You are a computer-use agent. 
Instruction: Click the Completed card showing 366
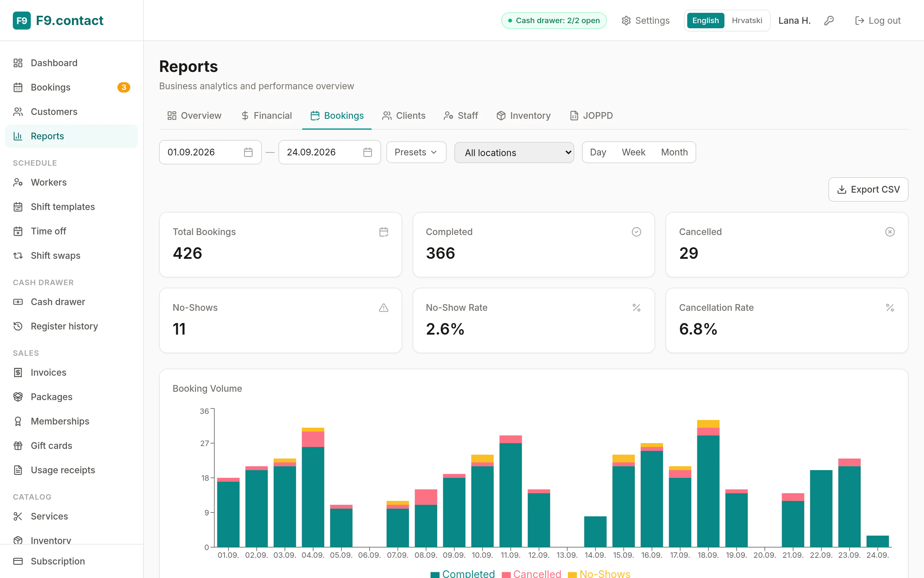point(534,245)
